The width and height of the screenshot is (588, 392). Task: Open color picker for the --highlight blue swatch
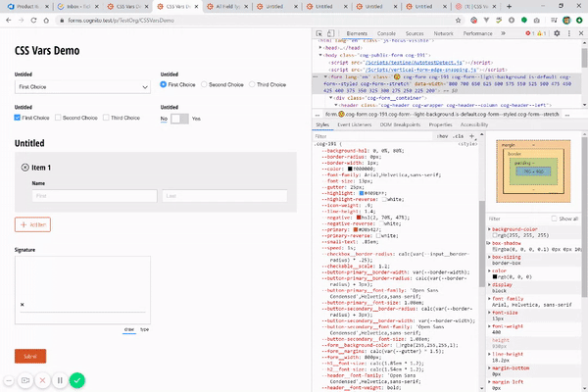pyautogui.click(x=362, y=193)
